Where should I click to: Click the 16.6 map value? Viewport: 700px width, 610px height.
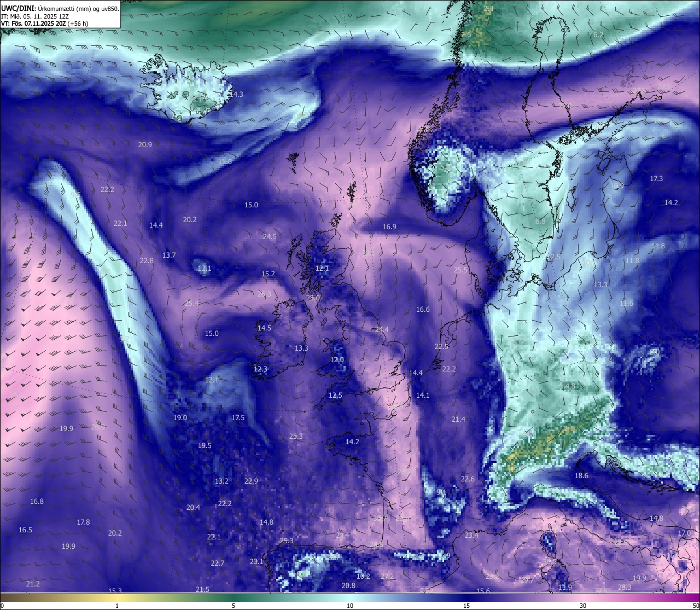[423, 309]
